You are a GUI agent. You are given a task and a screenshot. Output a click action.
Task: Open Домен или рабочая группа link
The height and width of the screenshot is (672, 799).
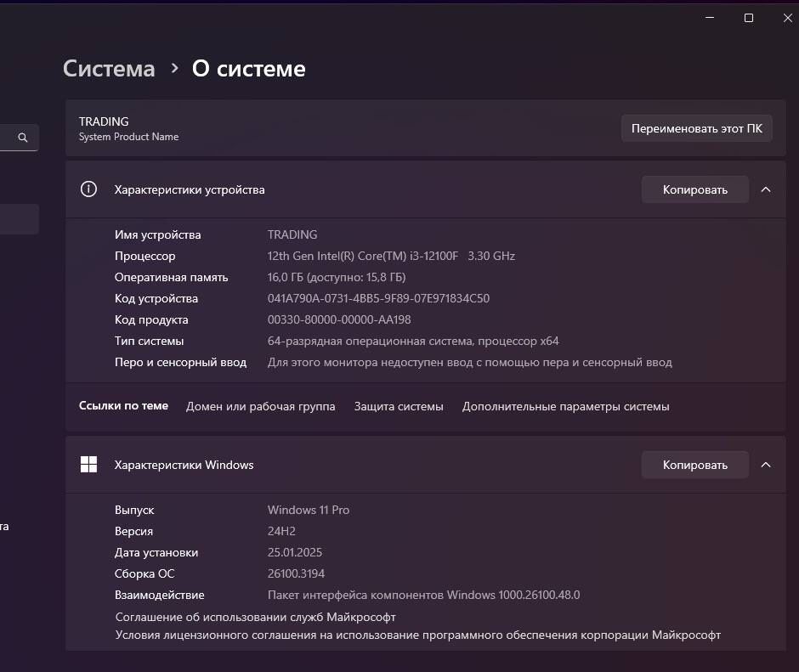tap(260, 407)
